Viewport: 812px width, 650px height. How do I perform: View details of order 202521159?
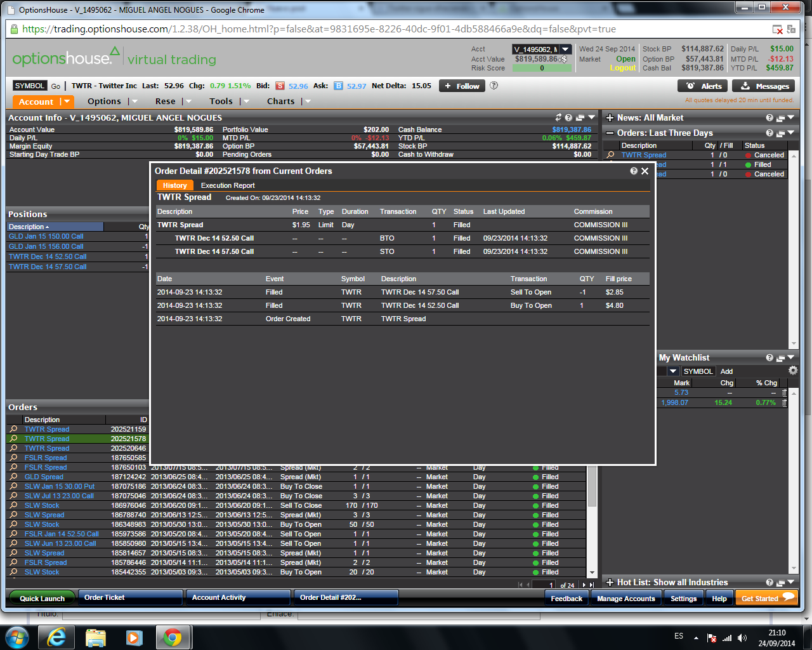click(14, 429)
